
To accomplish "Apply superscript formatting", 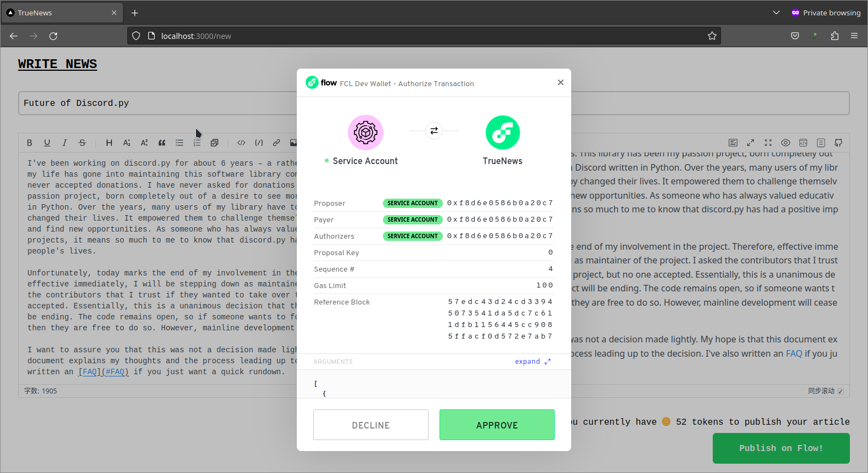I will click(144, 143).
